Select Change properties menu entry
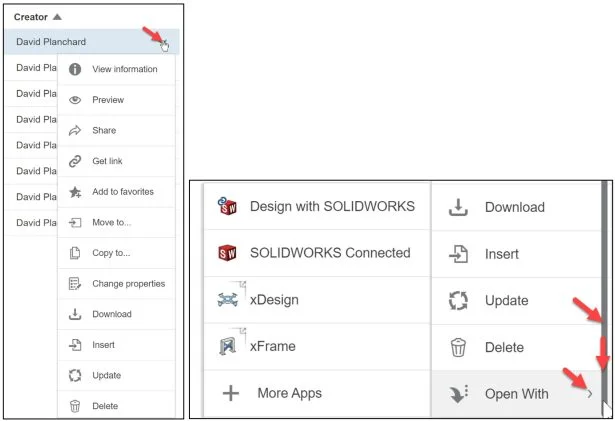615x421 pixels. [x=128, y=283]
